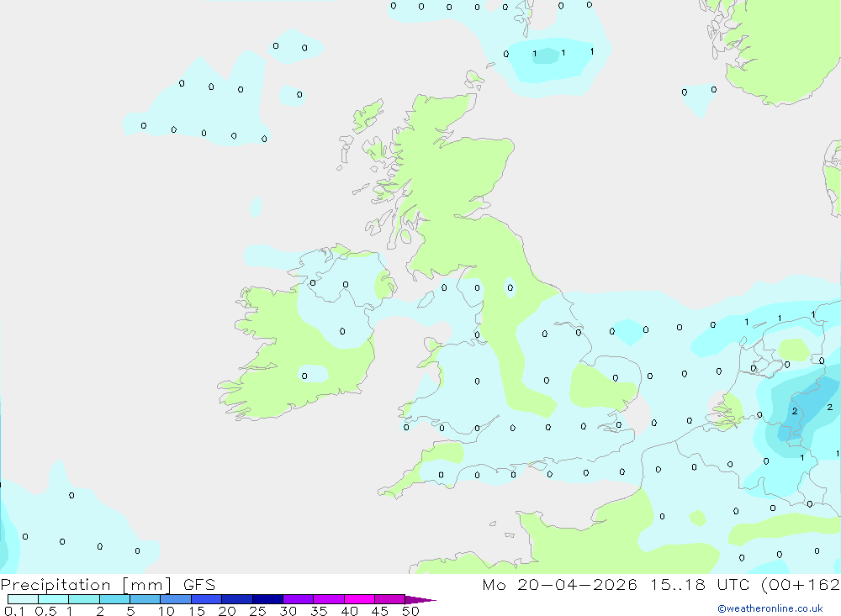Choose the 10–15 mm legend color box
841x616 pixels.
point(176,599)
